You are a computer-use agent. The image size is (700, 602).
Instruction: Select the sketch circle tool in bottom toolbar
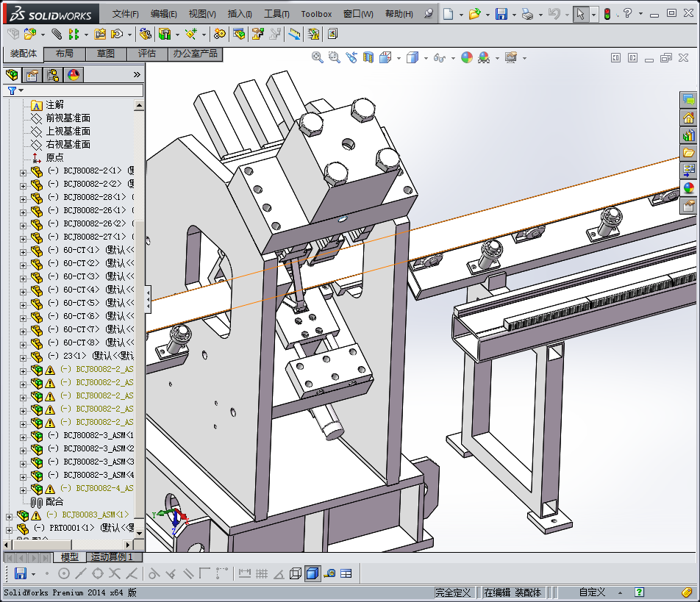(64, 573)
